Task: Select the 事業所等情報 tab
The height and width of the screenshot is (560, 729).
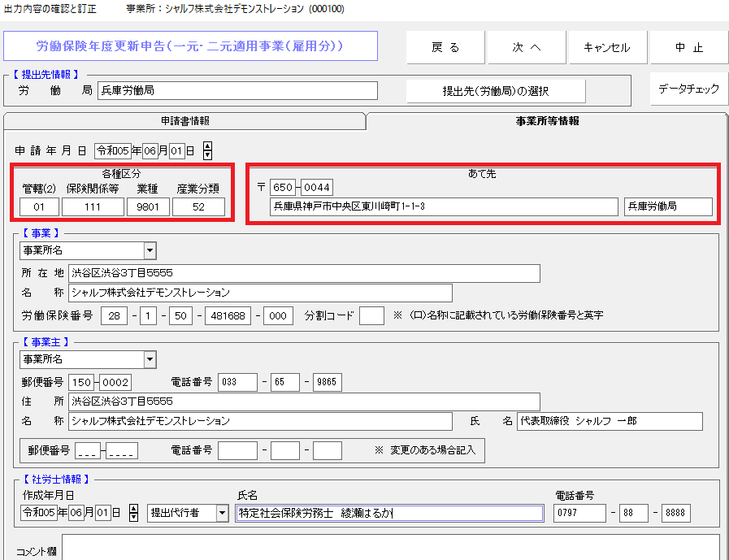Action: coord(547,121)
